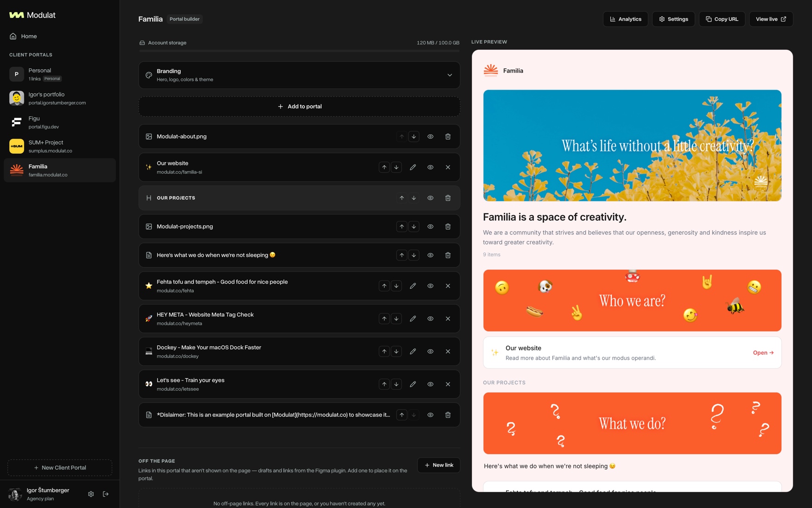The height and width of the screenshot is (508, 812).
Task: Remove Fehta tofu and tempeh link
Action: click(448, 286)
